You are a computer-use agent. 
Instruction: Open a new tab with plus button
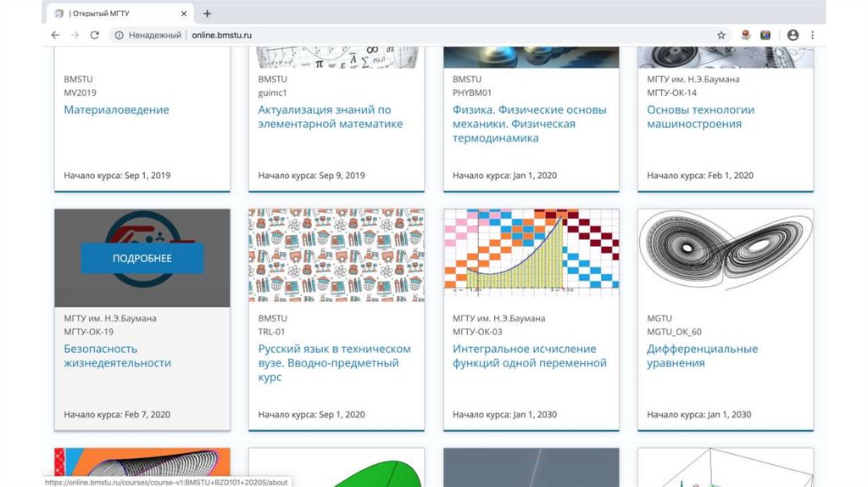(x=207, y=14)
